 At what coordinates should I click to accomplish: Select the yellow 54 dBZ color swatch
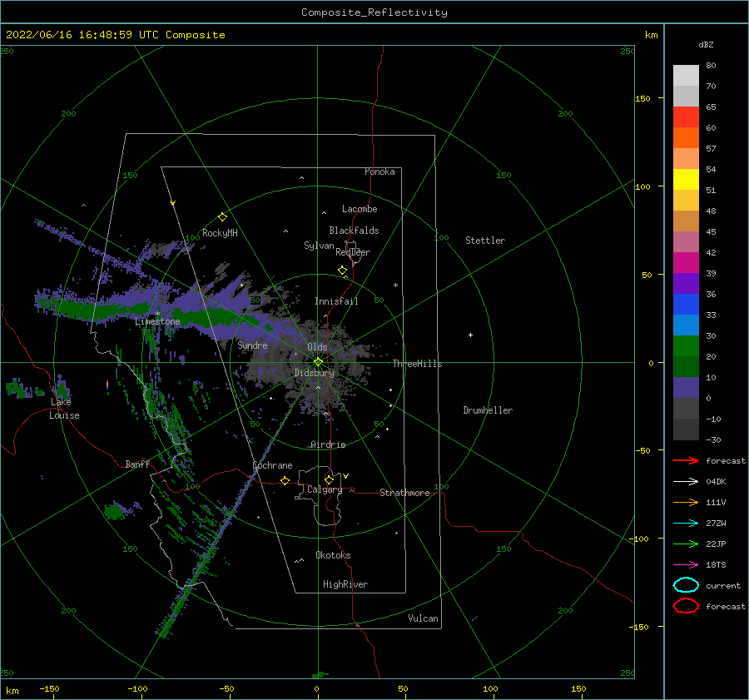[x=686, y=180]
